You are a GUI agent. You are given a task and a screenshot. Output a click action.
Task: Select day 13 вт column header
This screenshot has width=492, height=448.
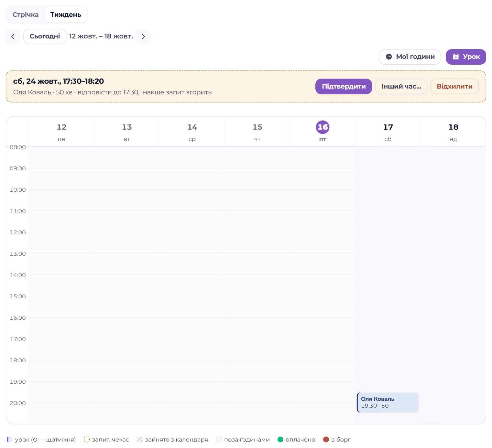127,132
